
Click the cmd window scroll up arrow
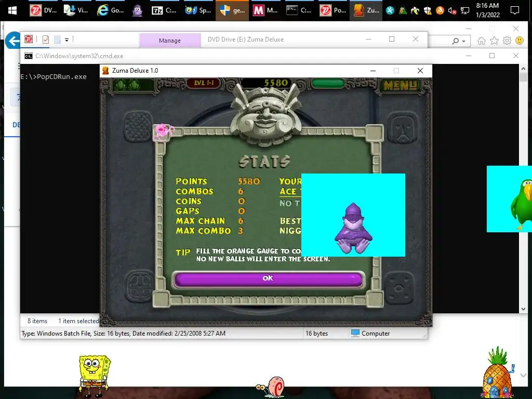coord(523,68)
